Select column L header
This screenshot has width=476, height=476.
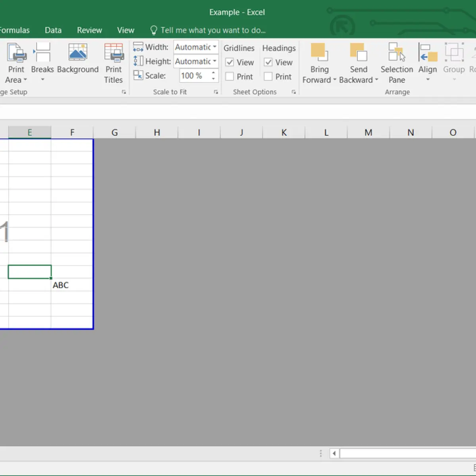(x=326, y=132)
